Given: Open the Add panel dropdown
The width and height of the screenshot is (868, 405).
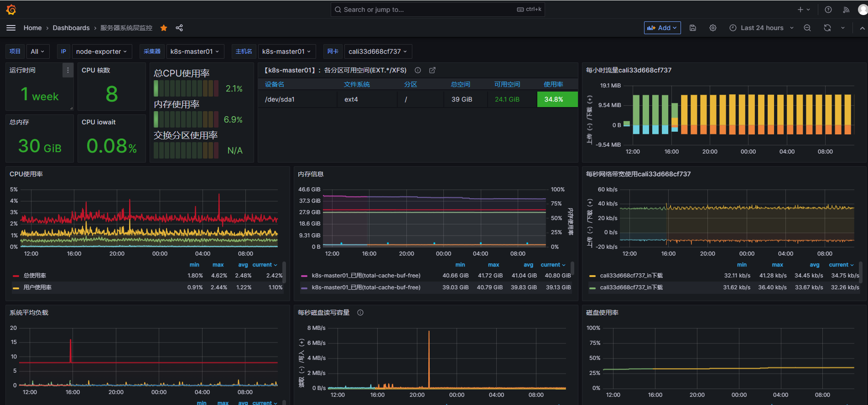Looking at the screenshot, I should [662, 28].
